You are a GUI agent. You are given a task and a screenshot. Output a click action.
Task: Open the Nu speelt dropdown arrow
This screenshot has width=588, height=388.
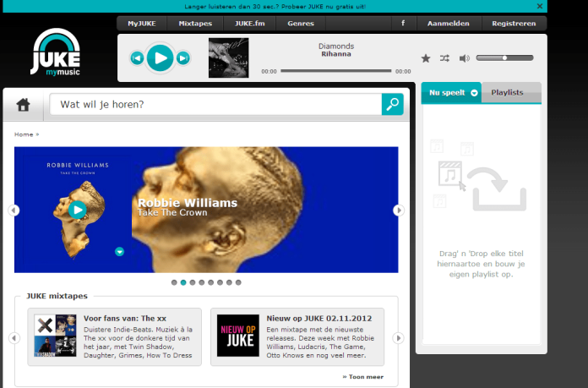[x=475, y=93]
